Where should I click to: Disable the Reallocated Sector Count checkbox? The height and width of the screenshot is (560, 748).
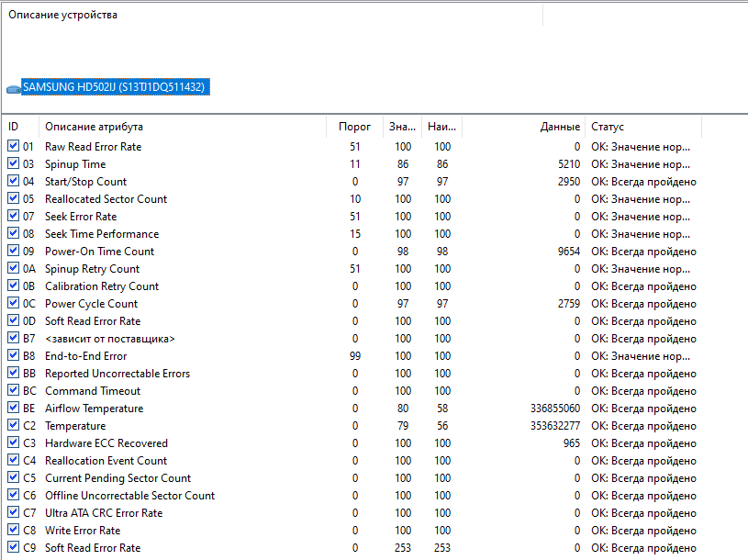13,198
